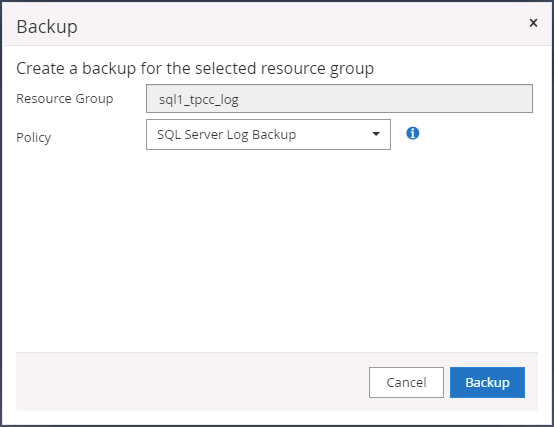Show policy details via info icon
This screenshot has width=554, height=427.
click(x=412, y=134)
